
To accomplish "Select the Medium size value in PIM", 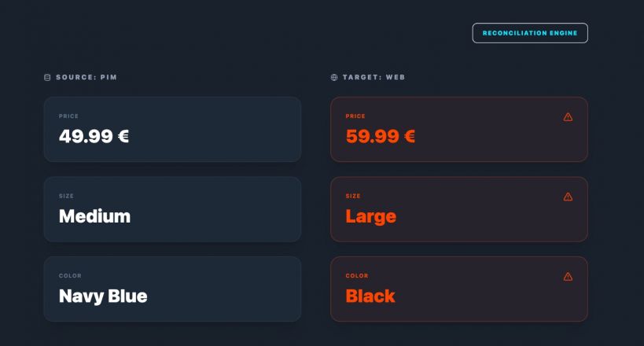I will (x=94, y=216).
